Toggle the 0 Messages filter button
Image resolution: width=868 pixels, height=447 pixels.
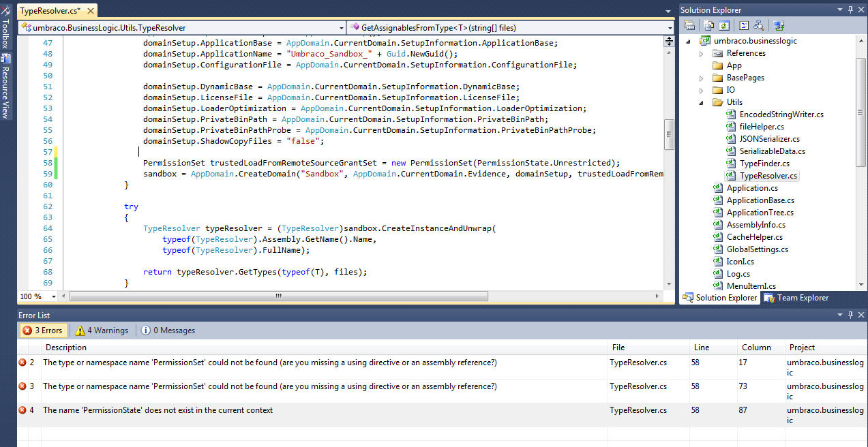coord(168,330)
